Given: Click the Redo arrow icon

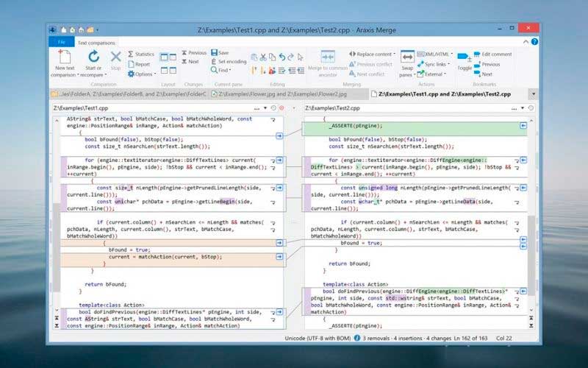Looking at the screenshot, I should click(291, 57).
